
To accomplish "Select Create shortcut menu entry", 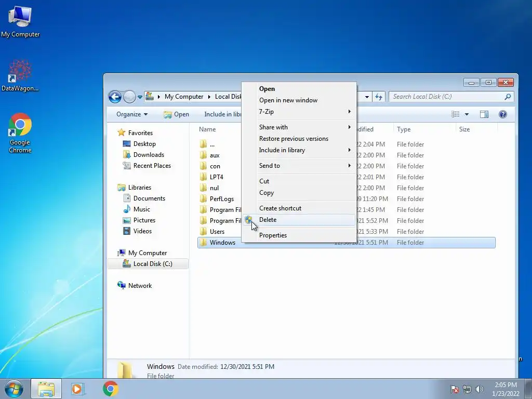I will (299, 208).
